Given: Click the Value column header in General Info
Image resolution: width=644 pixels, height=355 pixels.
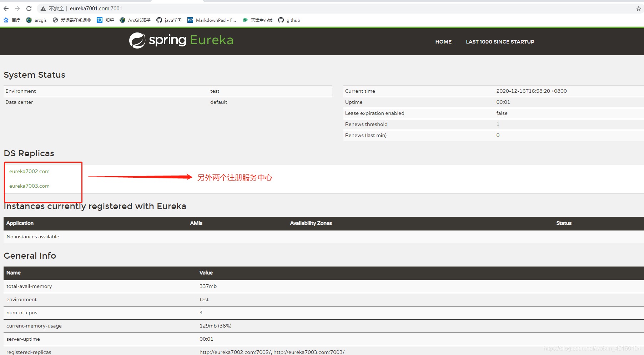Looking at the screenshot, I should 206,273.
